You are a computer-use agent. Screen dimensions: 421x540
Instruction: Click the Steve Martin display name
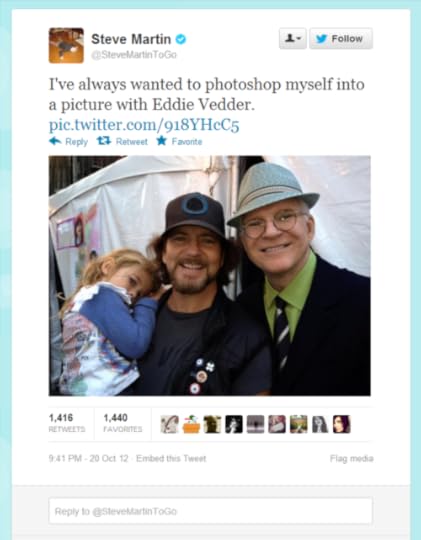tap(131, 39)
